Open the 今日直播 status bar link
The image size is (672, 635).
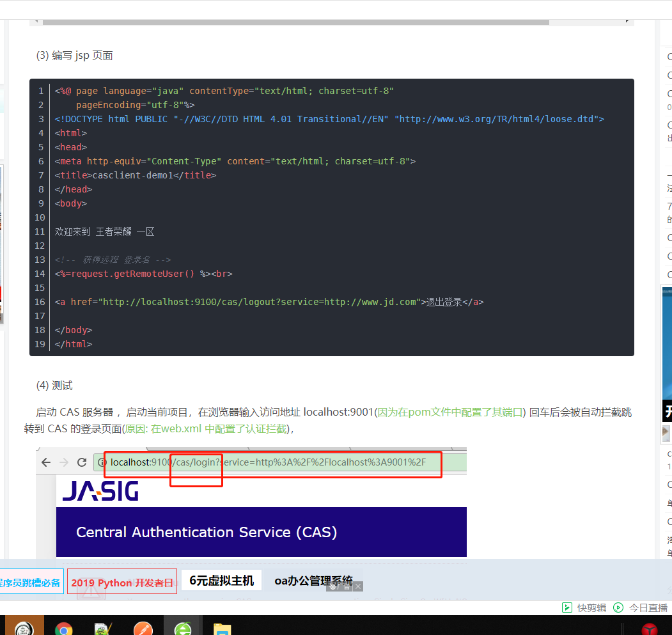pos(648,608)
